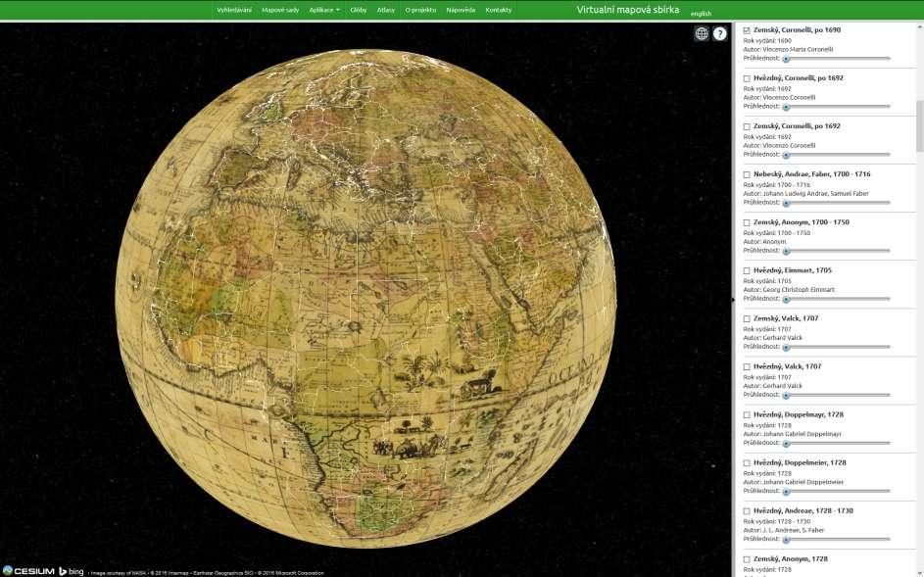Select the title 'Zemský, Coronelli, po 1690'
This screenshot has height=577, width=924.
[x=797, y=30]
